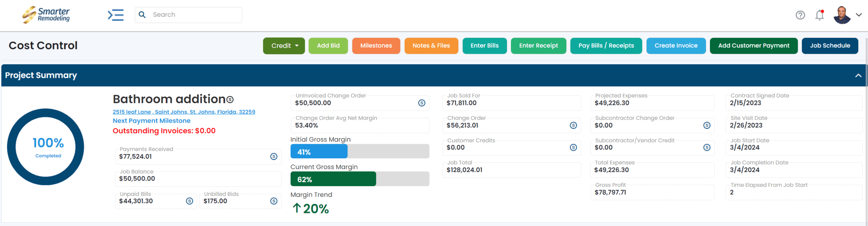Open the Credit dropdown button
Viewport: 868px width, 226px height.
(284, 46)
